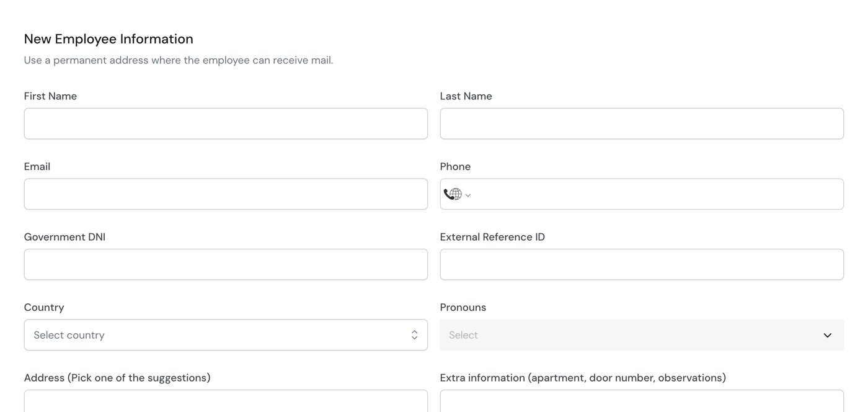Click the up-down arrows in Country selector
Screen dimensions: 868x412
click(414, 335)
